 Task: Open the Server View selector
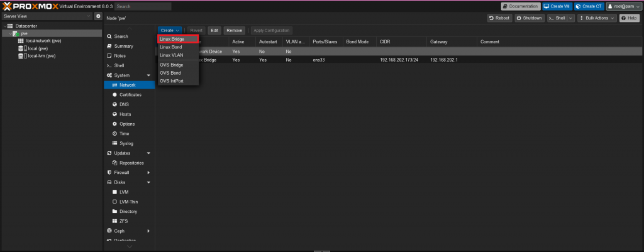(x=47, y=16)
